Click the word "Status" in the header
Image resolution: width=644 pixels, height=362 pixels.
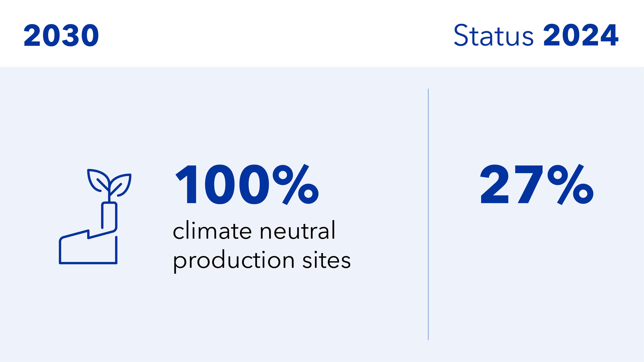click(493, 35)
